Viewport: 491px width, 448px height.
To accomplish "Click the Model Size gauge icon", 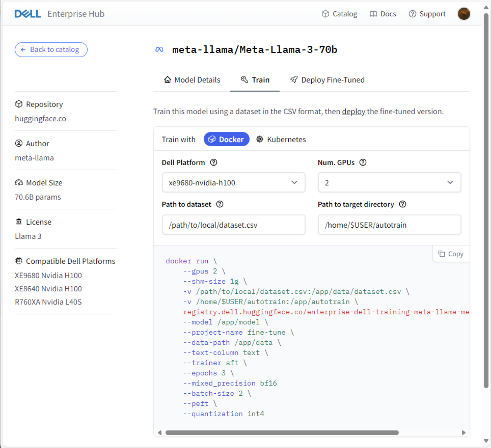I will point(19,183).
